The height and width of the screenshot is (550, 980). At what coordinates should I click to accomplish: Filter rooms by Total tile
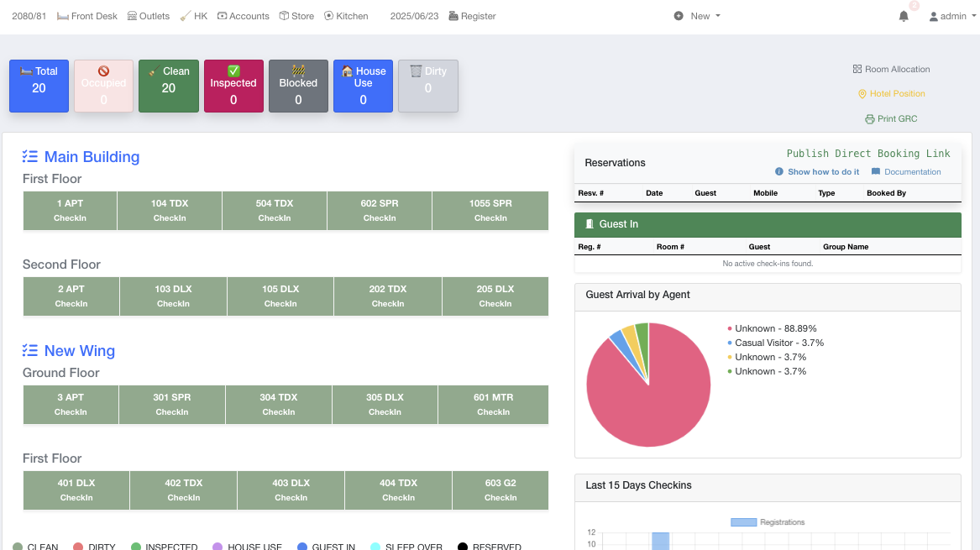(39, 86)
